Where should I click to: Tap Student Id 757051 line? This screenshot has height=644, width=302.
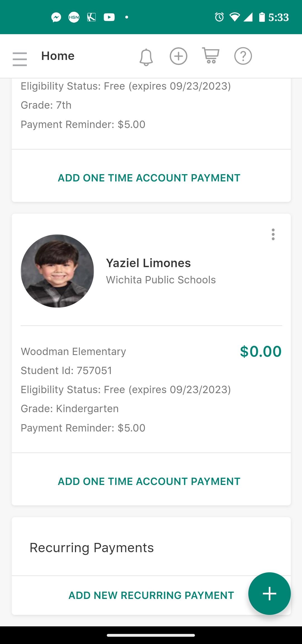coord(67,370)
